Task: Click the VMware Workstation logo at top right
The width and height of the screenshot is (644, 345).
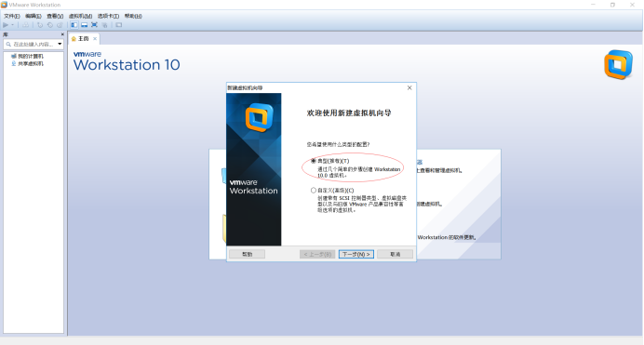Action: click(618, 64)
